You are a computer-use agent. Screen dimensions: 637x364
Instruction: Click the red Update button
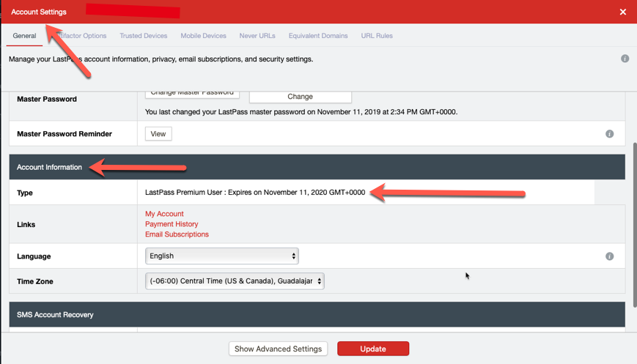click(373, 349)
